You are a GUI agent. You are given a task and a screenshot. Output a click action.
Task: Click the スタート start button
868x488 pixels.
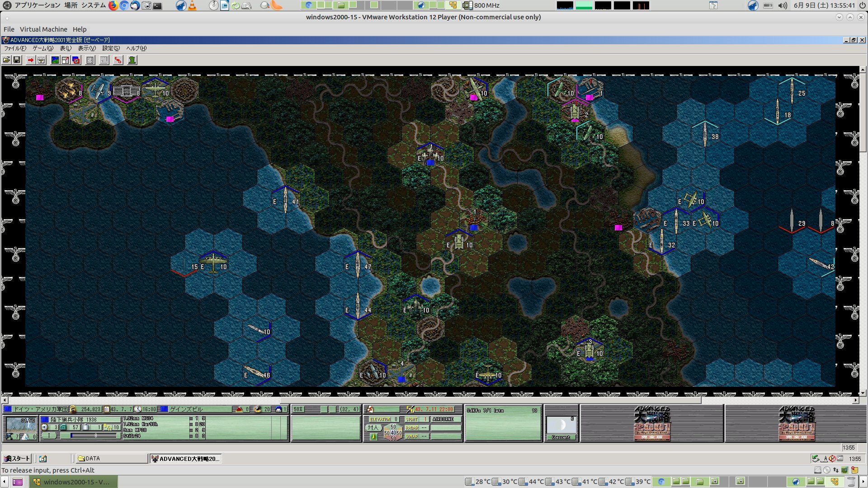pyautogui.click(x=17, y=459)
